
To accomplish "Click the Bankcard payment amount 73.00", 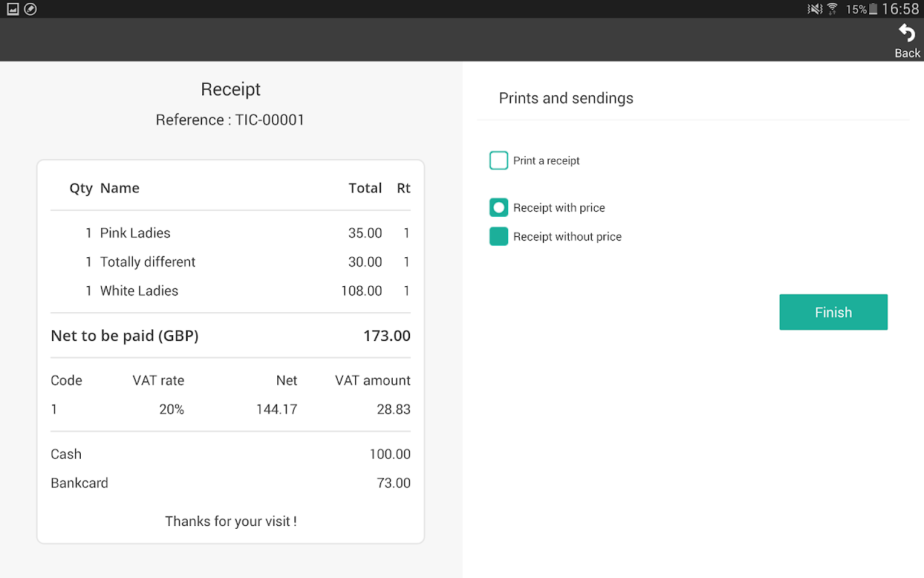I will click(x=393, y=483).
